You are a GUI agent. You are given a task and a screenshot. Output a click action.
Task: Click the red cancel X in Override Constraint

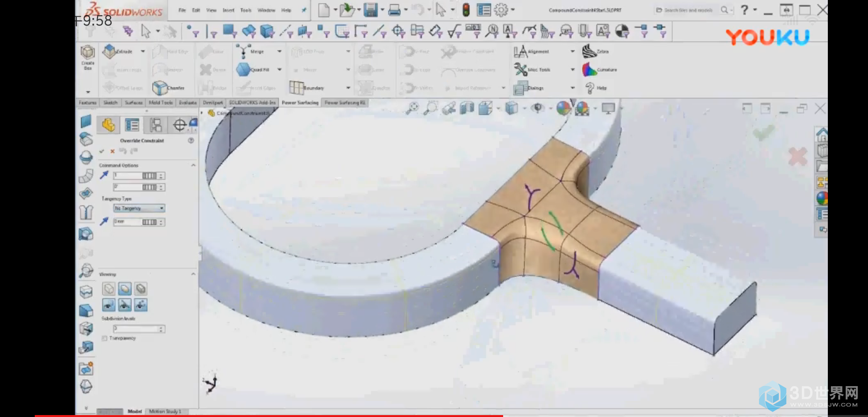tap(112, 151)
